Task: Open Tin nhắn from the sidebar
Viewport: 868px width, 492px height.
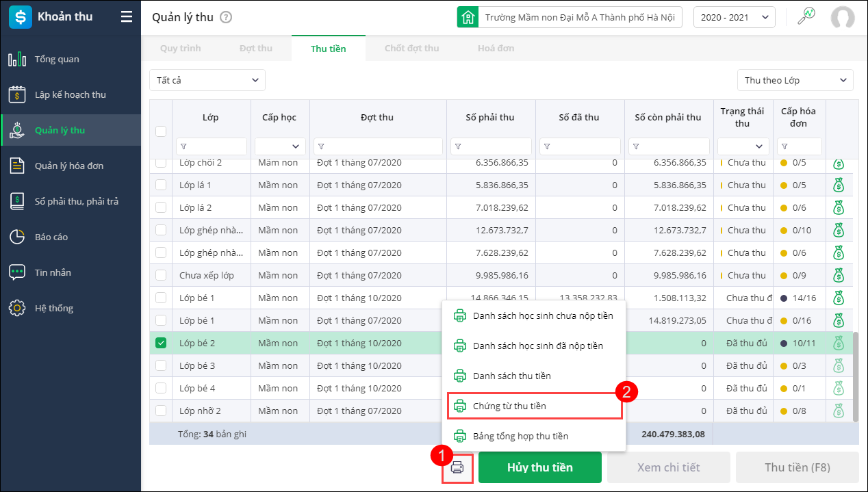Action: 53,272
